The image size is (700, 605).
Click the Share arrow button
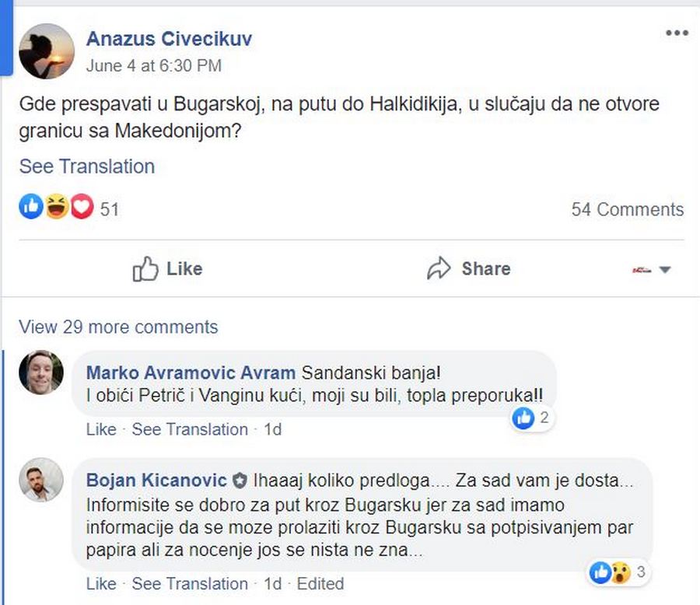click(469, 269)
